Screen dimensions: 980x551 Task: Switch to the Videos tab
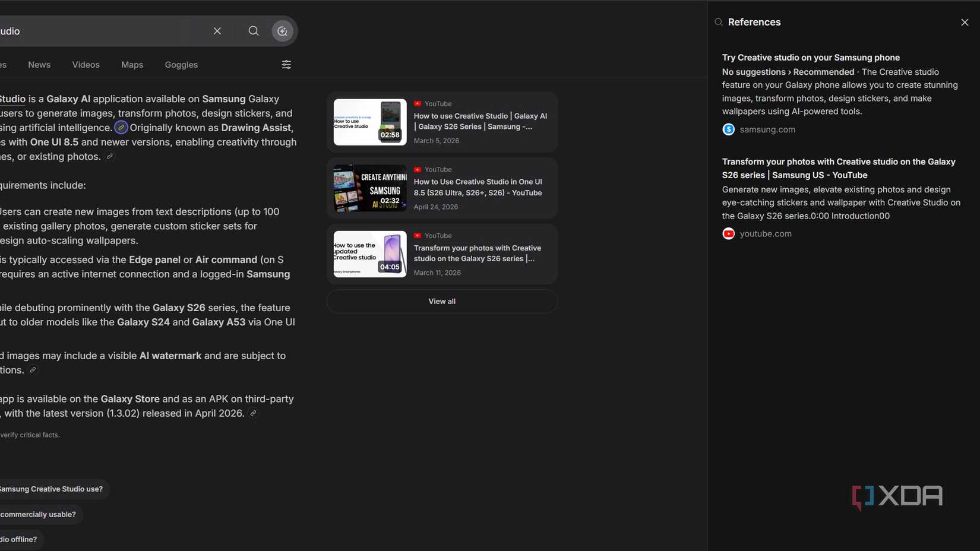point(86,65)
